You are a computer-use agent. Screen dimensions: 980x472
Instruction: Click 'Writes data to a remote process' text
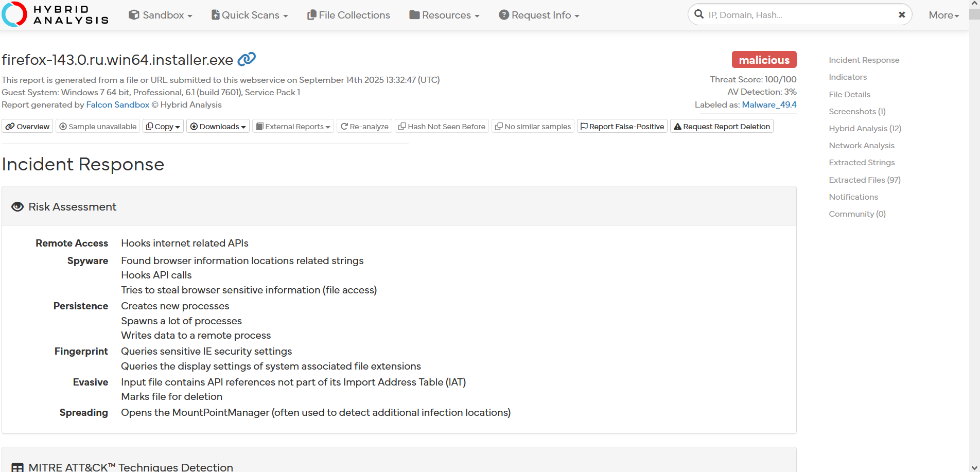[x=196, y=335]
